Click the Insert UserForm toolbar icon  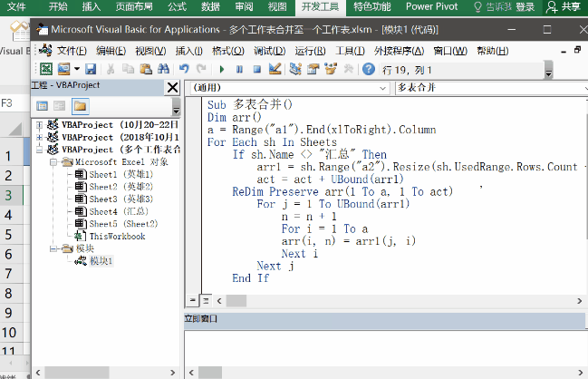pos(63,69)
